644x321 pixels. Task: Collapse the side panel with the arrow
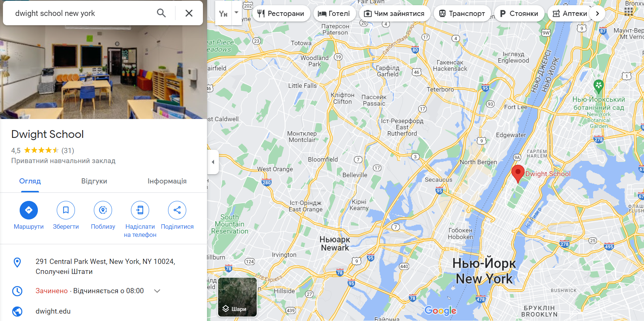point(213,162)
